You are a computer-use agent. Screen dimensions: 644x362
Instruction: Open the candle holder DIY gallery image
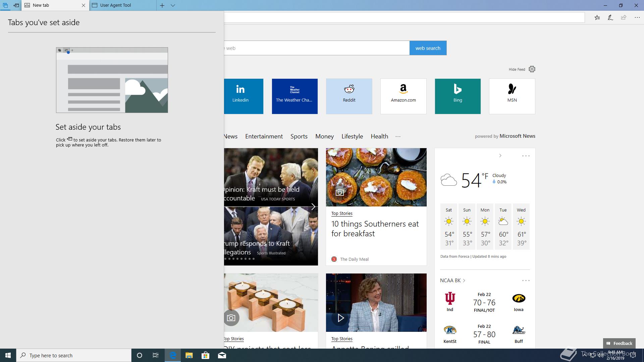[x=271, y=302]
